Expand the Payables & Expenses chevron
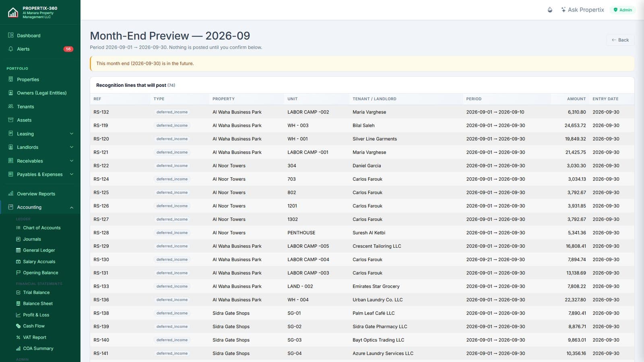 tap(72, 174)
